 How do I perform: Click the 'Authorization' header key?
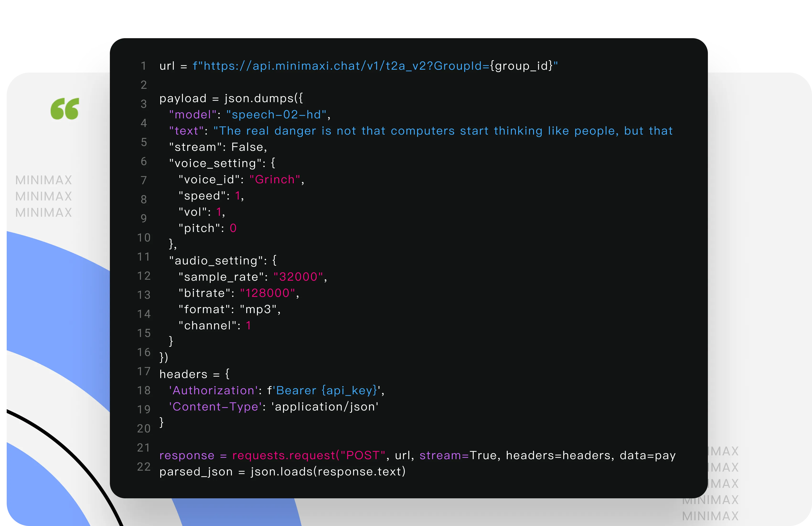click(214, 390)
